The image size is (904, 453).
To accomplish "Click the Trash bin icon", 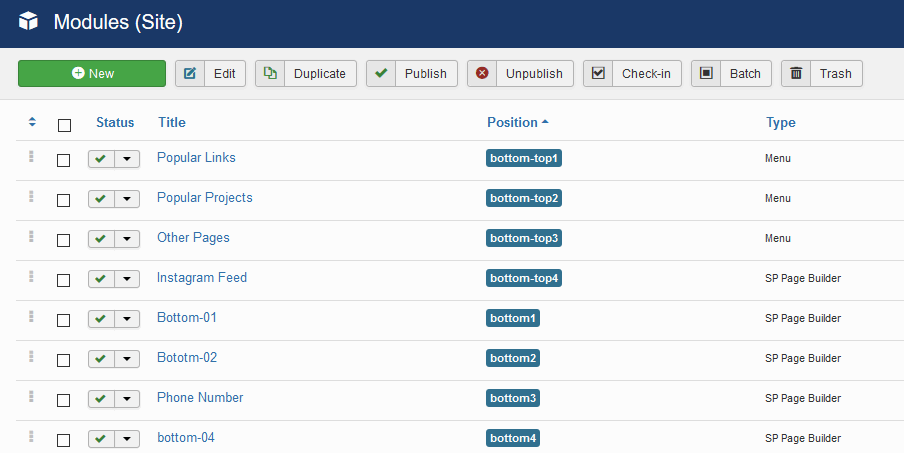I will (x=796, y=74).
